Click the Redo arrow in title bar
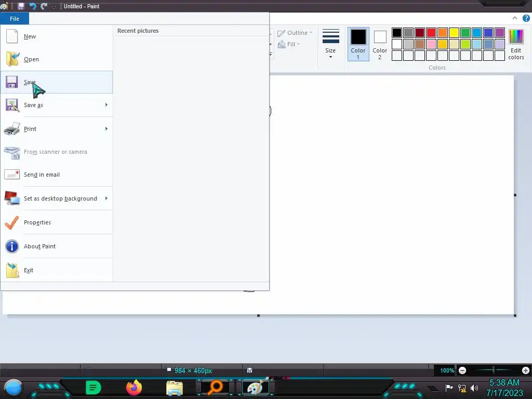The image size is (532, 399). pos(44,6)
